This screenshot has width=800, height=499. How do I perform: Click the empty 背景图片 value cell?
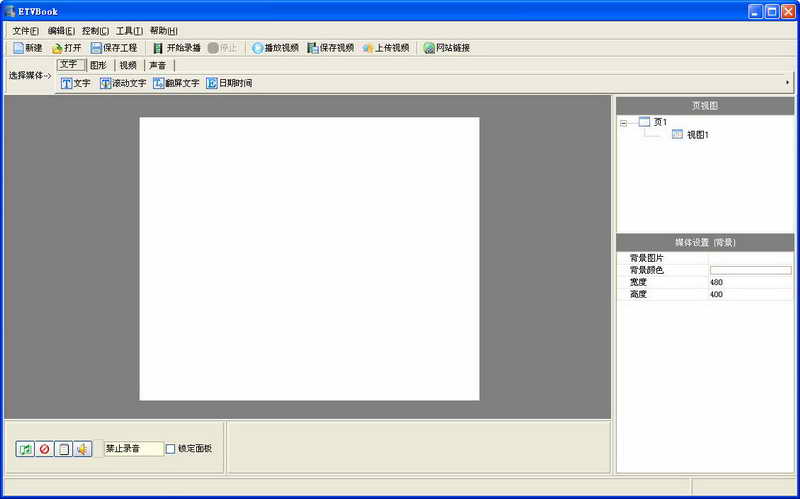(751, 258)
